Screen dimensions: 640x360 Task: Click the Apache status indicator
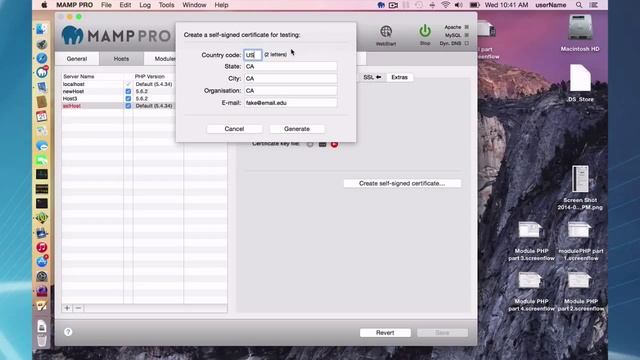467,27
